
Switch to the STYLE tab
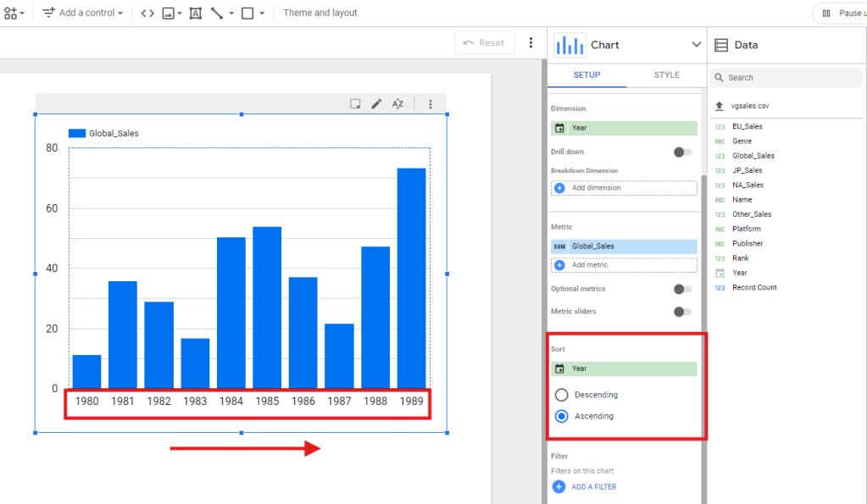(x=666, y=75)
